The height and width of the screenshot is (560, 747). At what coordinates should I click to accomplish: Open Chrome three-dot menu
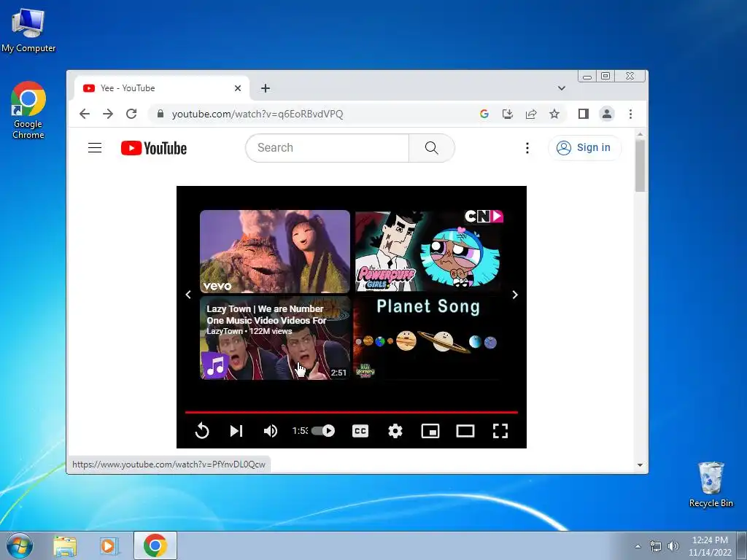click(x=630, y=114)
